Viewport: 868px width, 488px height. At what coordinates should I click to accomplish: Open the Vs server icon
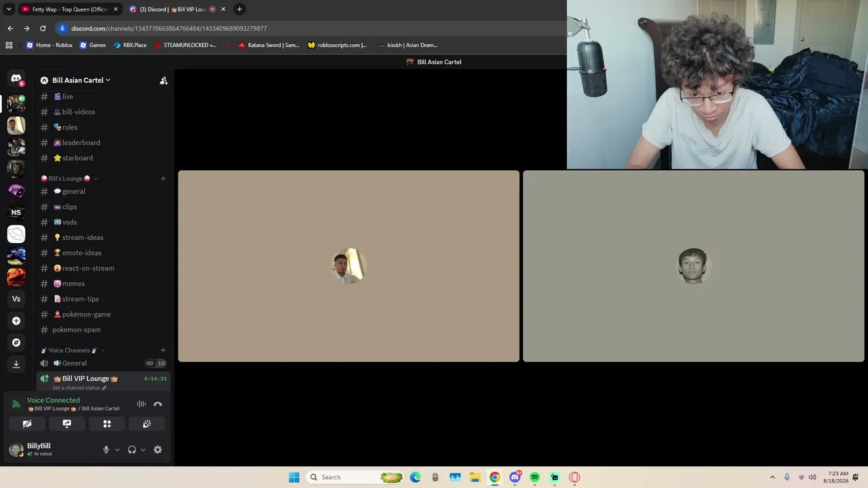click(x=16, y=299)
